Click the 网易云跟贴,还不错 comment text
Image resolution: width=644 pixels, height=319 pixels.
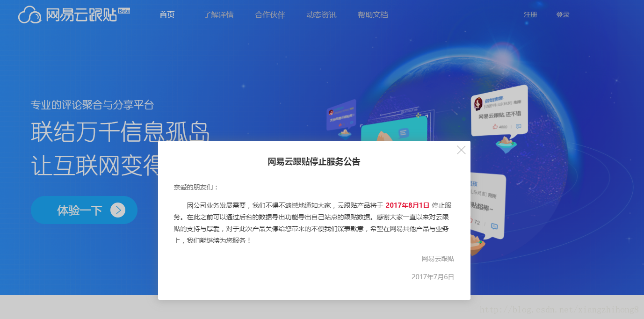[499, 116]
